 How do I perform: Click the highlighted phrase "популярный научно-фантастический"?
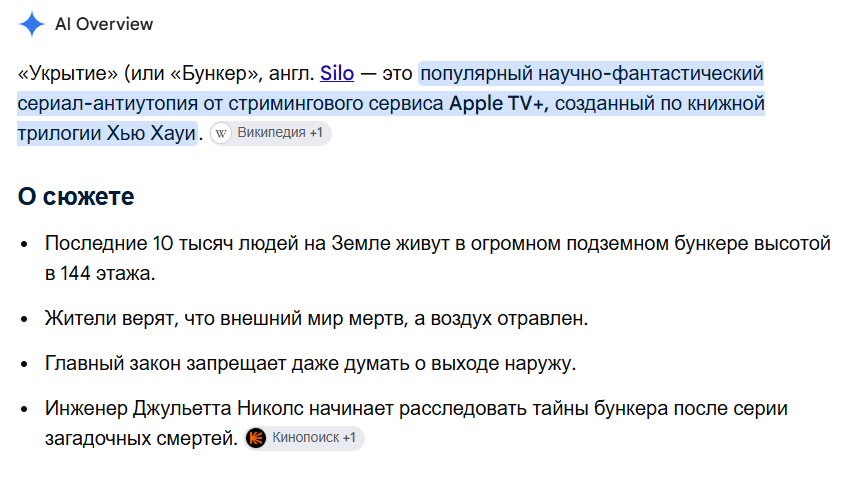coord(592,73)
